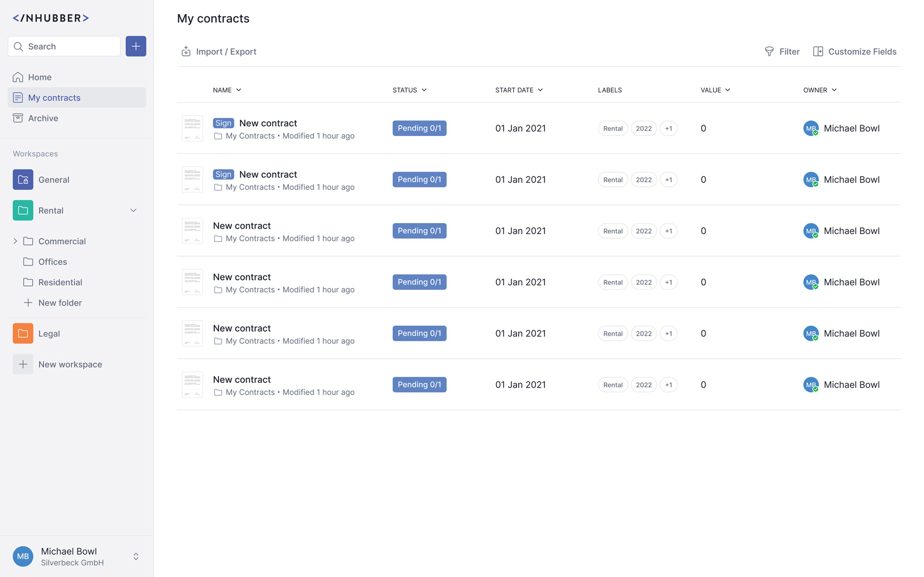Sort by the Start Date column
The image size is (924, 577).
tap(518, 90)
